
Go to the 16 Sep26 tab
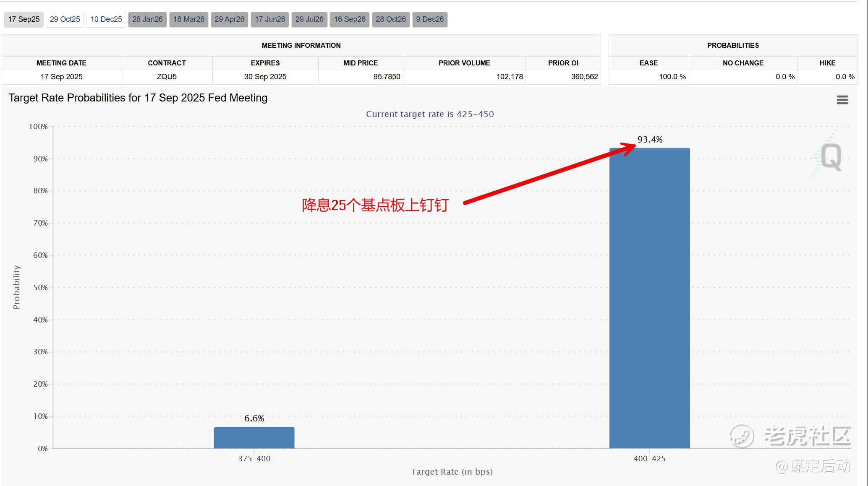(x=350, y=19)
